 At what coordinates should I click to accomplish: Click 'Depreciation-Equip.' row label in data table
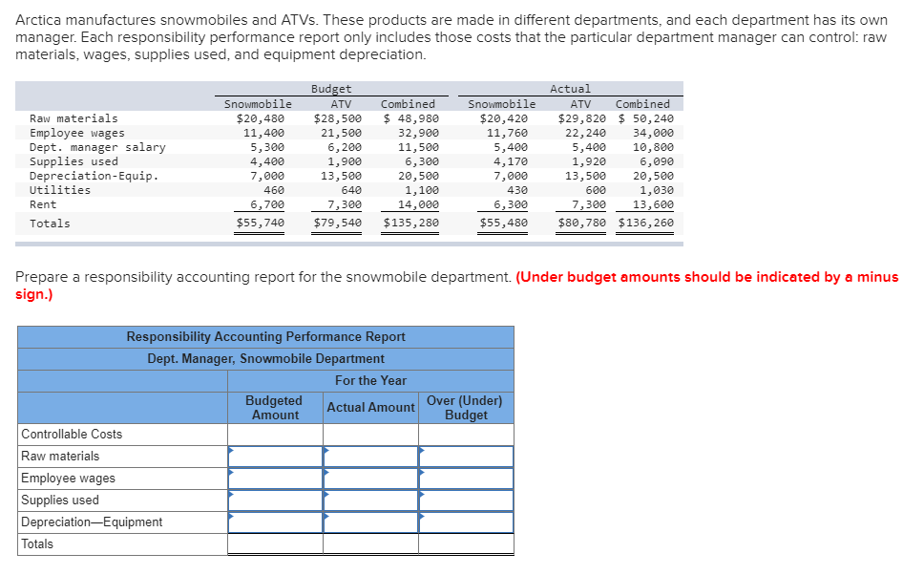[94, 176]
